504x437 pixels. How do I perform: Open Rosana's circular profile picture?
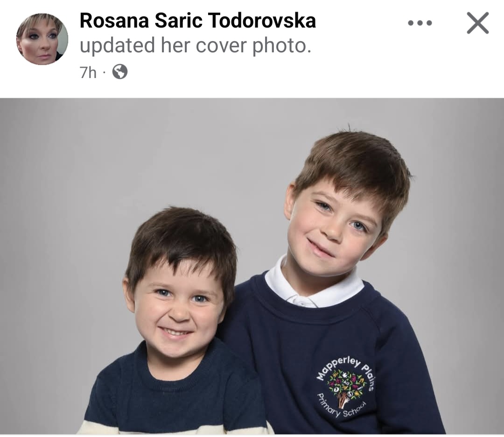click(x=42, y=39)
